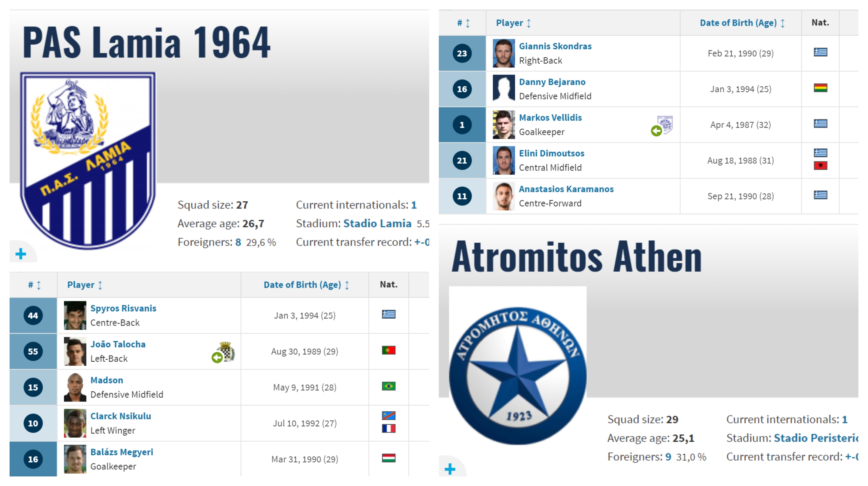Open Danny Bejarano player profile
868x486 pixels.
point(552,82)
